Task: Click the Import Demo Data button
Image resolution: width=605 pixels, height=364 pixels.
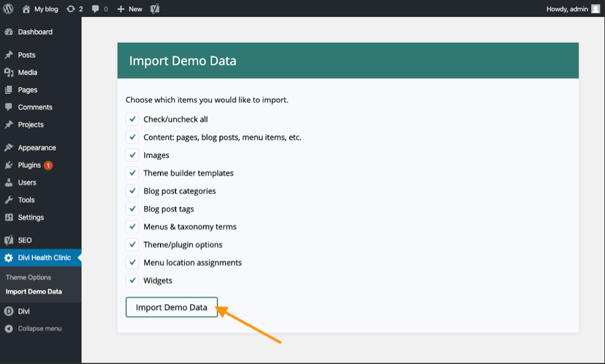Action: point(171,308)
